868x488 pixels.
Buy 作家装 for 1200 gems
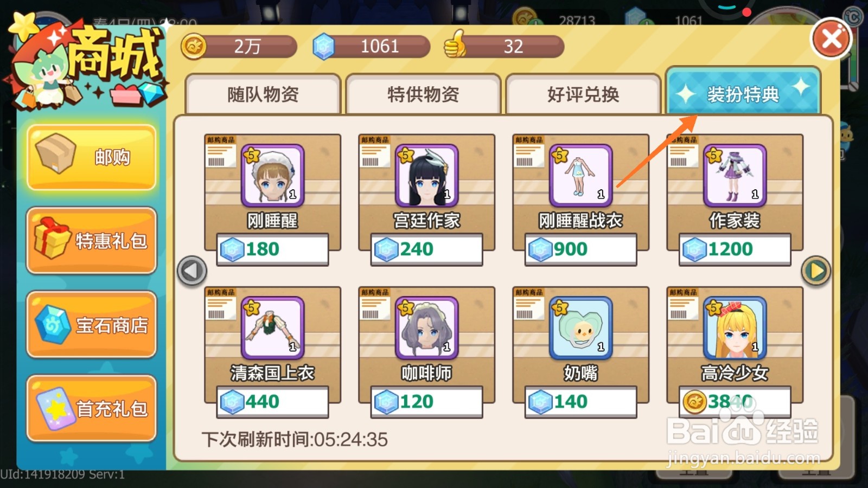(x=735, y=249)
